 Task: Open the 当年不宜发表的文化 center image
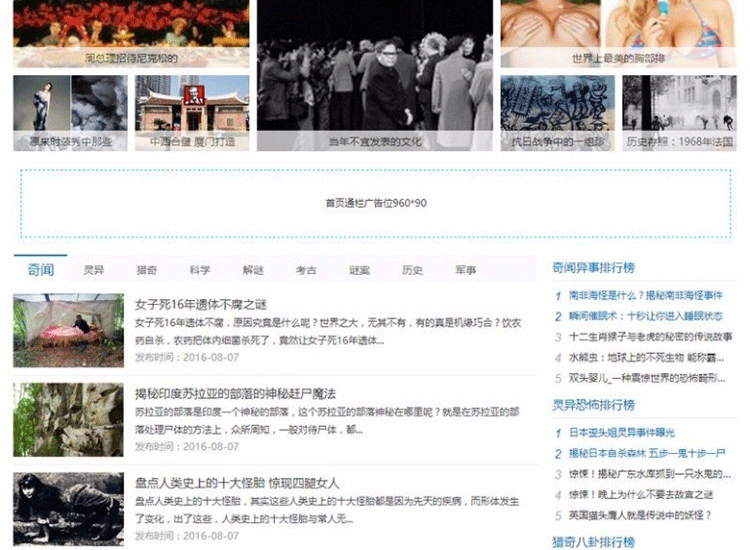pos(375,76)
